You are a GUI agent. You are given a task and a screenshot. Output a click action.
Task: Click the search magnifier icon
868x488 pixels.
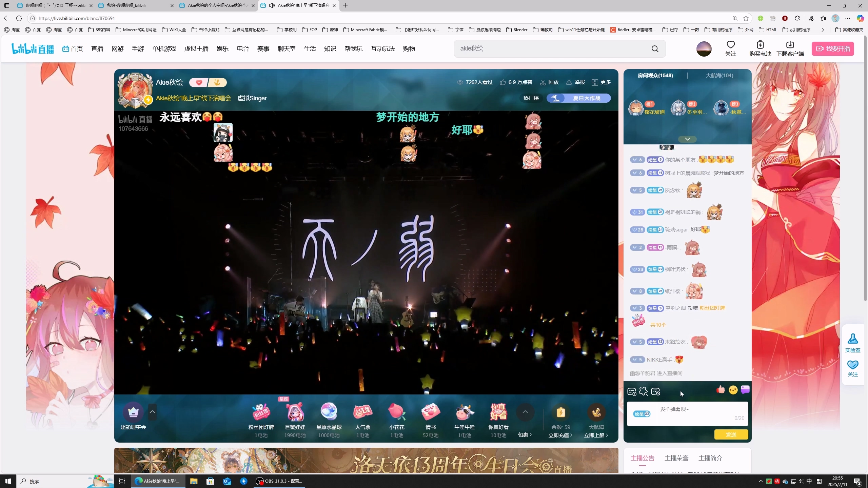(655, 49)
